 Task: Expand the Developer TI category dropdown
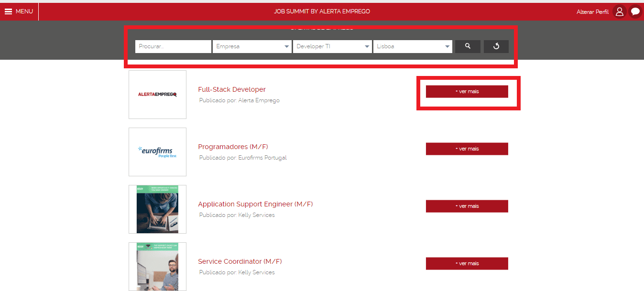[332, 46]
